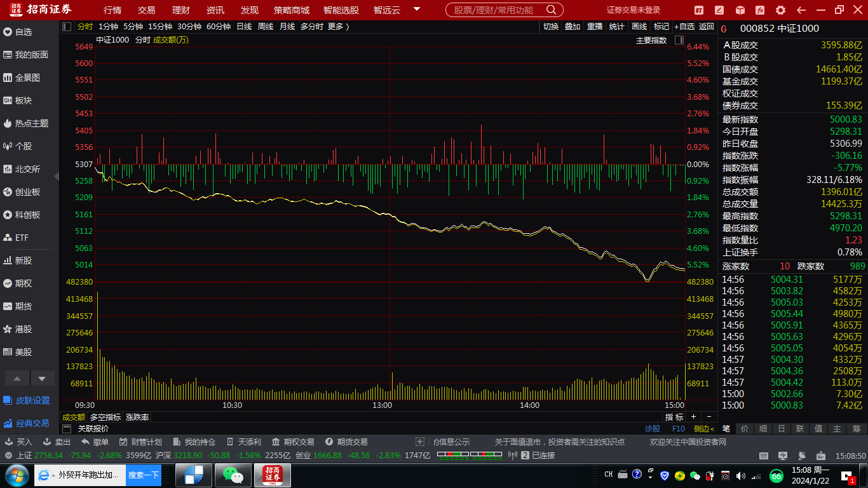Image resolution: width=868 pixels, height=488 pixels.
Task: Expand the 更多 periods dropdown
Action: 338,27
